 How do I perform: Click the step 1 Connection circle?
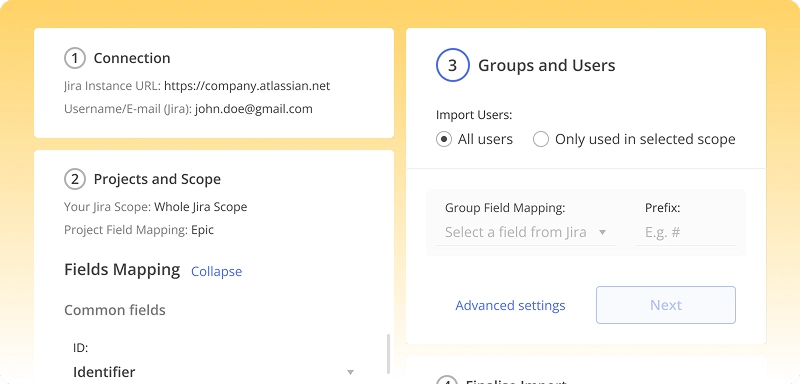[x=74, y=58]
